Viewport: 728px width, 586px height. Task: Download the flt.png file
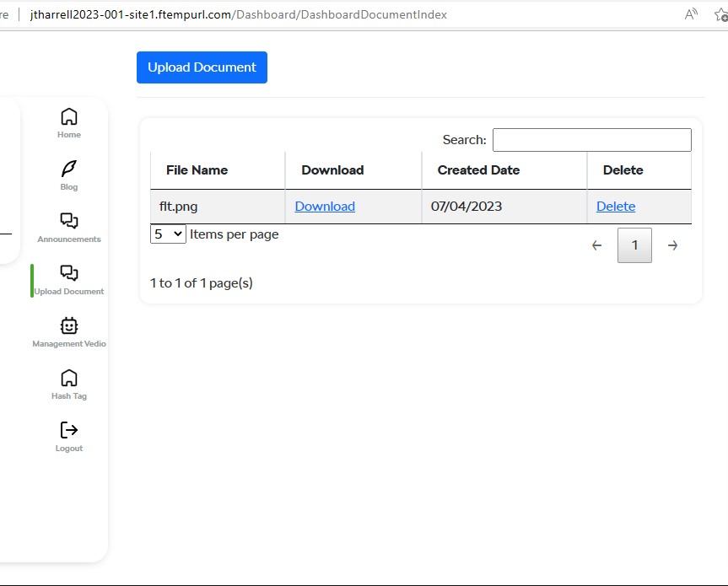point(325,206)
